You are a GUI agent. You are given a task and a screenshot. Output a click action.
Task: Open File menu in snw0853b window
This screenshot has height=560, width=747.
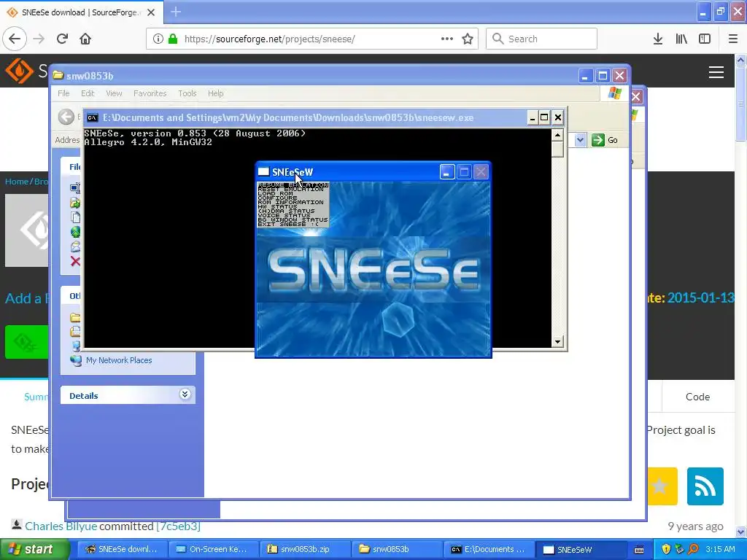(63, 93)
